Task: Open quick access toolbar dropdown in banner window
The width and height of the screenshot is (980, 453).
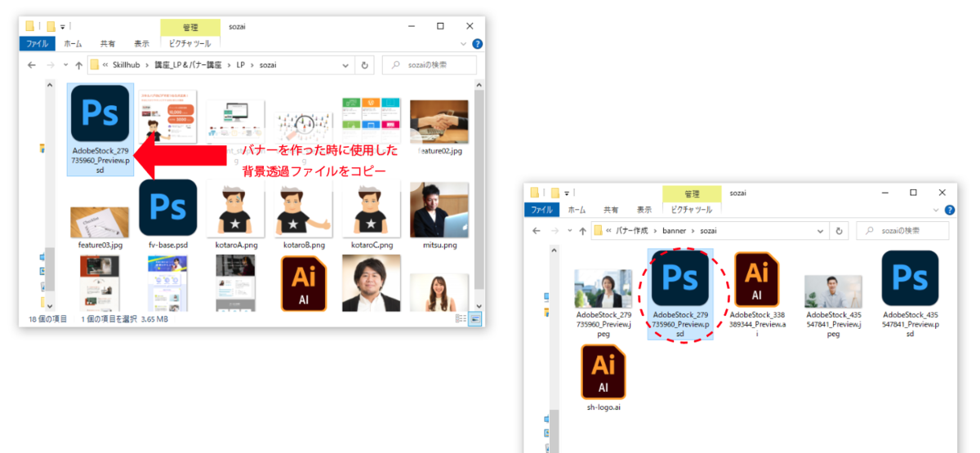Action: click(568, 193)
